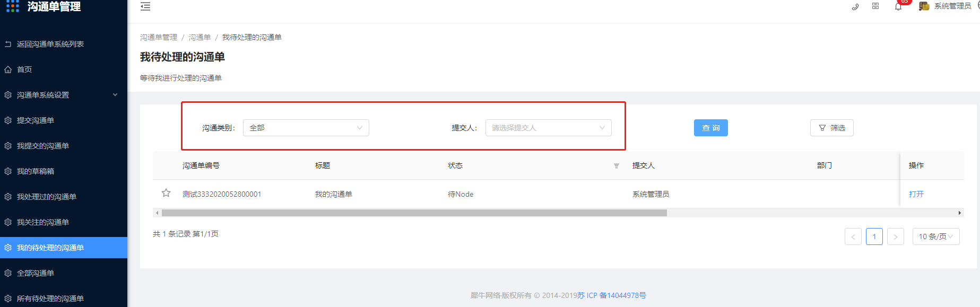Click the gear icon beside 我的草稿箱
The width and height of the screenshot is (980, 307).
pos(8,171)
